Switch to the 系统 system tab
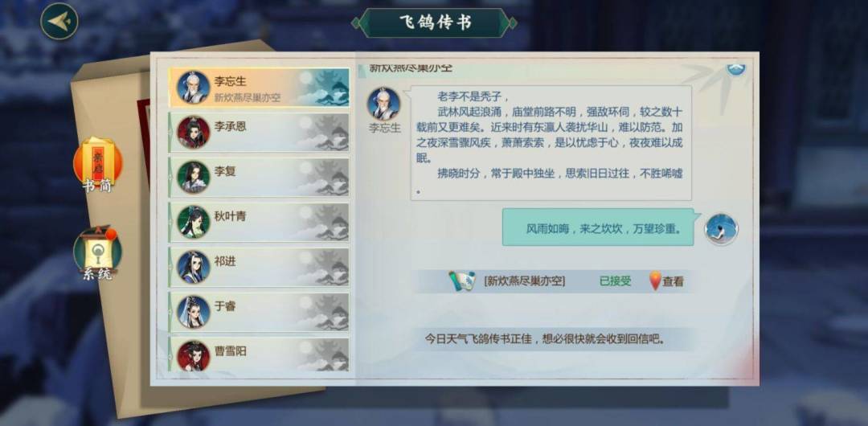The image size is (868, 426). pos(97,252)
